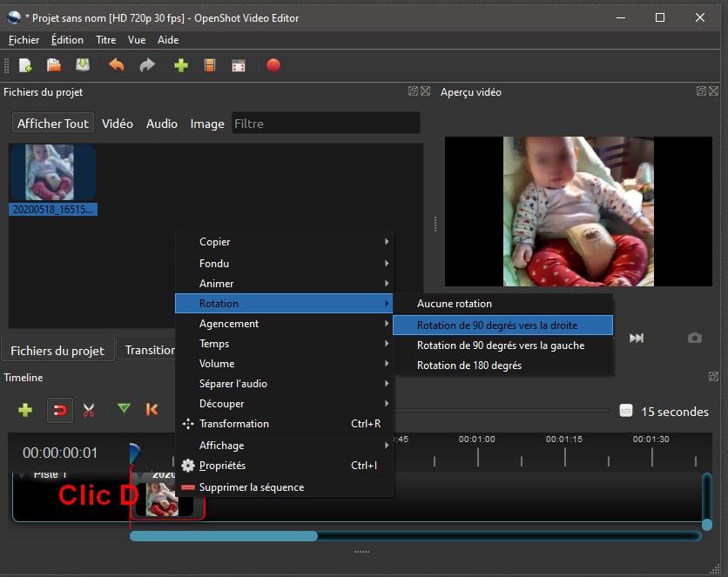Viewport: 728px width, 577px height.
Task: Open the Édition menu
Action: pos(67,40)
